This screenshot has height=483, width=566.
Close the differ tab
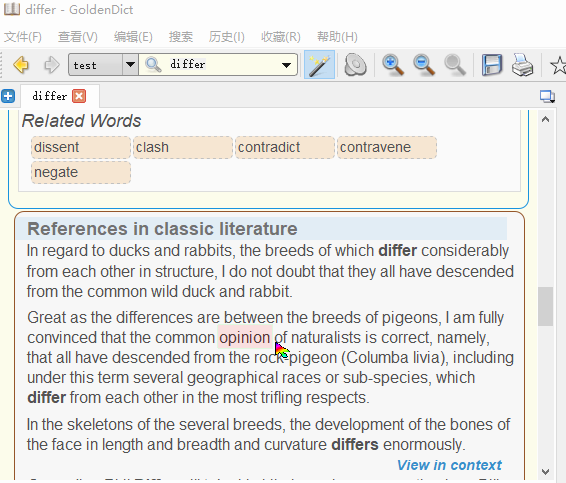[79, 96]
